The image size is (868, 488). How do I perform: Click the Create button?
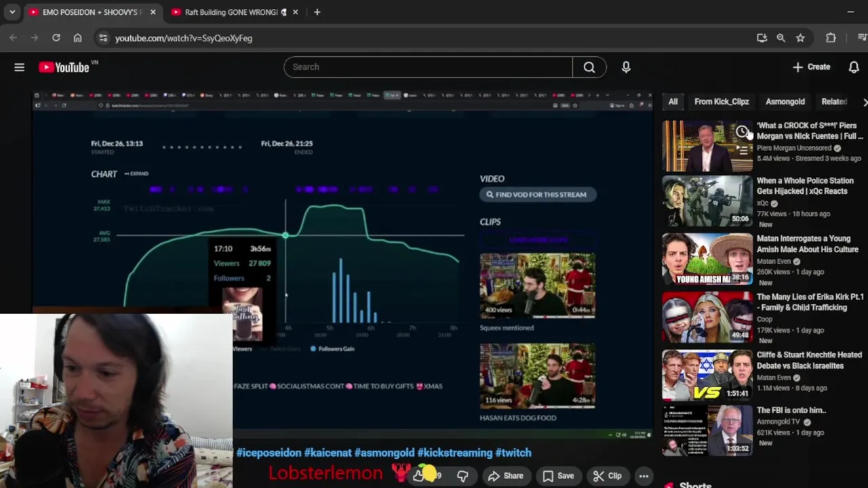811,67
